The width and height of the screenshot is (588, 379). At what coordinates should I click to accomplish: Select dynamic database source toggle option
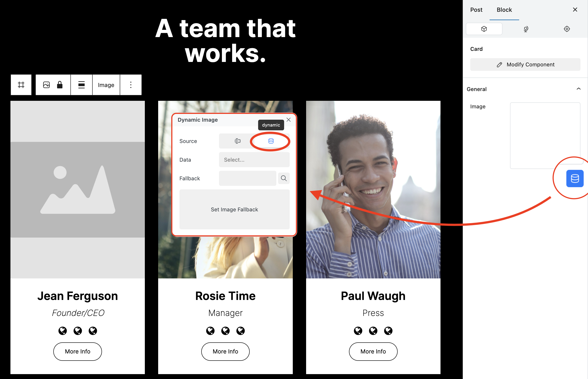coord(271,141)
